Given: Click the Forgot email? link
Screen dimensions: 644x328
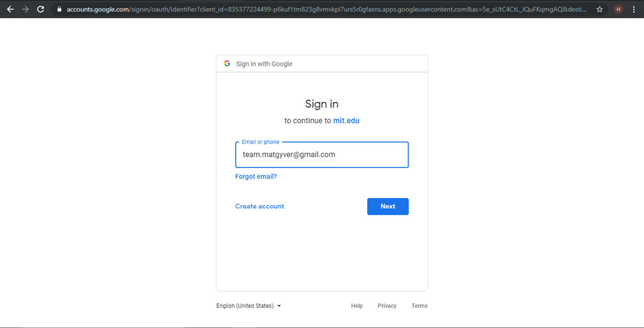Looking at the screenshot, I should coord(256,177).
